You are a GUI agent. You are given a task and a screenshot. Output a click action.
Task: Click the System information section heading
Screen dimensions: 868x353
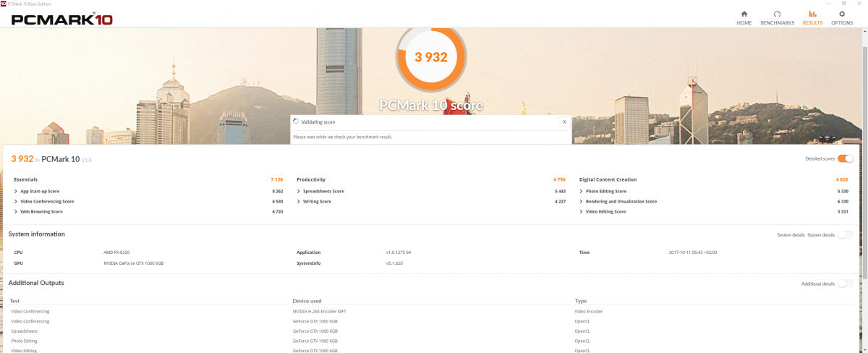[36, 234]
